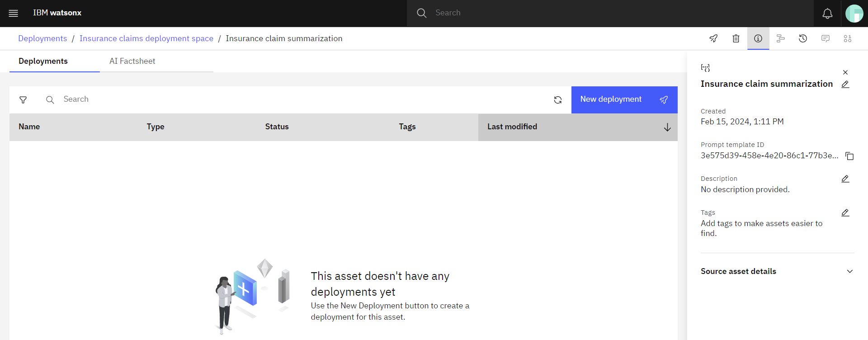Sort by Type column header

[156, 127]
